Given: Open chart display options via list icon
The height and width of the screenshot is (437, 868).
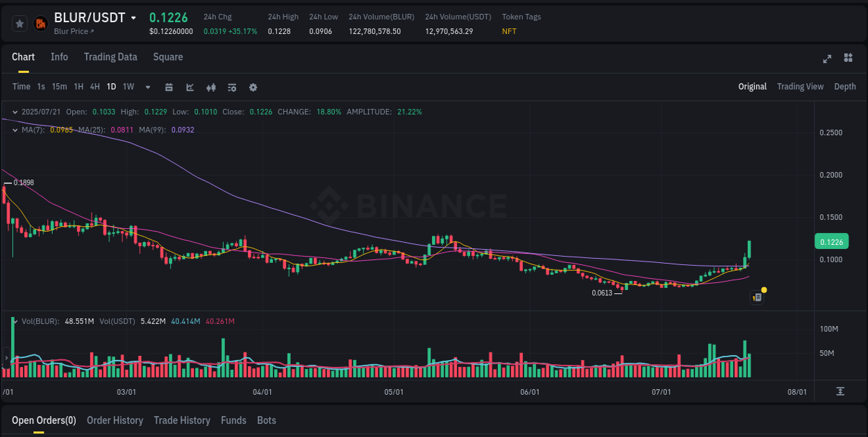Looking at the screenshot, I should tap(231, 87).
